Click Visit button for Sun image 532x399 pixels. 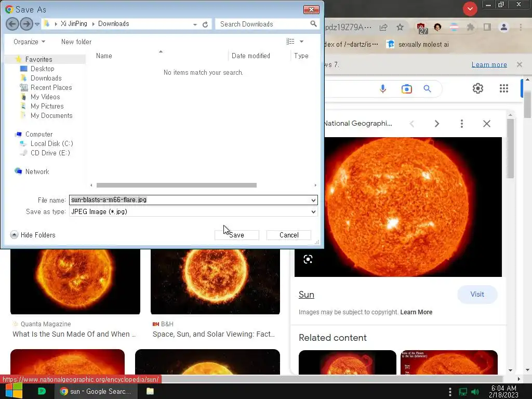pos(477,294)
